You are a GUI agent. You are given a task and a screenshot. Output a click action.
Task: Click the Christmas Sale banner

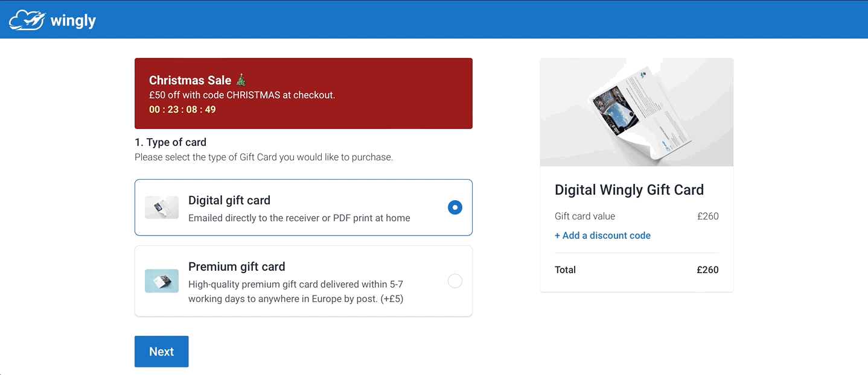[303, 93]
